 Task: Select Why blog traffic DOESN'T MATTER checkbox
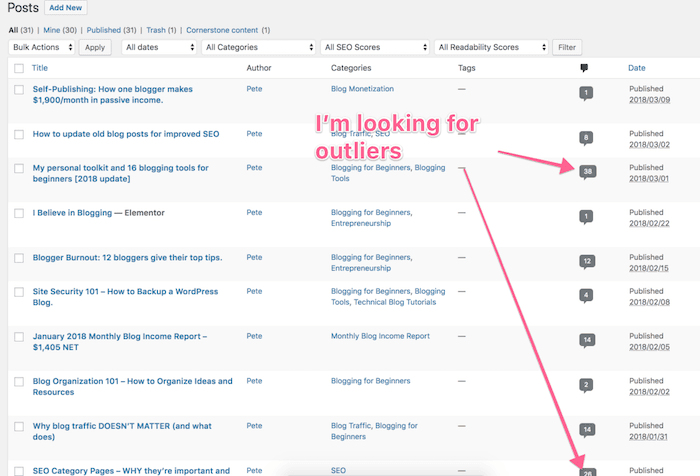(x=19, y=426)
